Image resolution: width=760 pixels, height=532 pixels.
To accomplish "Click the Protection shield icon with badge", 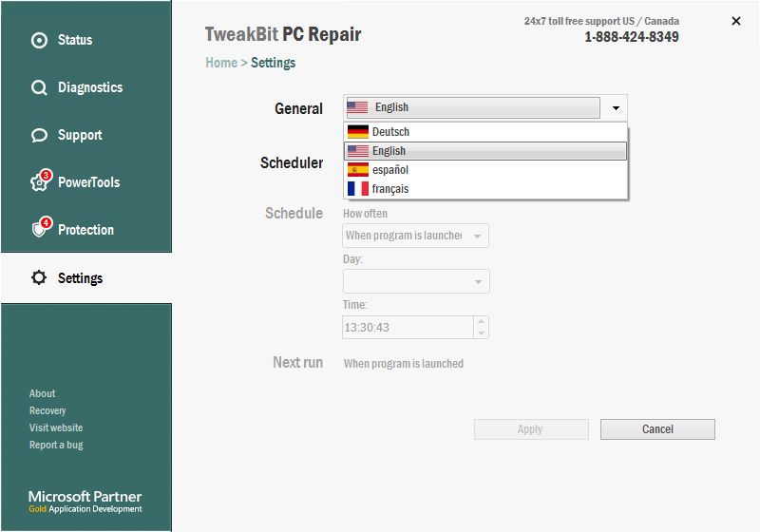I will pos(41,227).
